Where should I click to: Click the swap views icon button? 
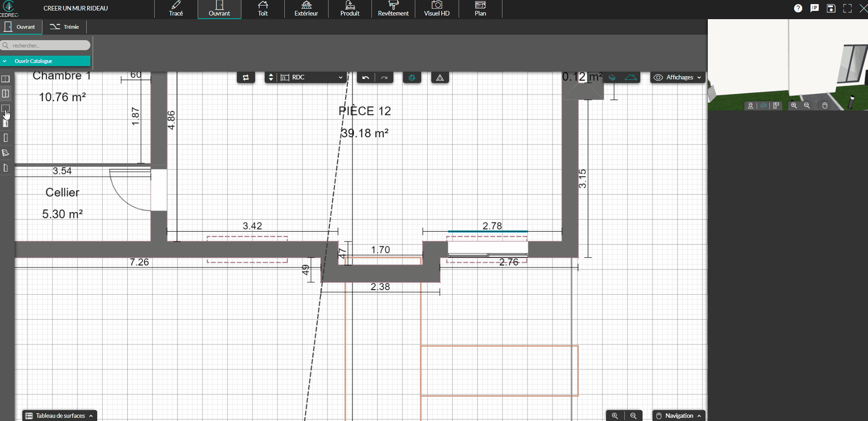point(246,78)
